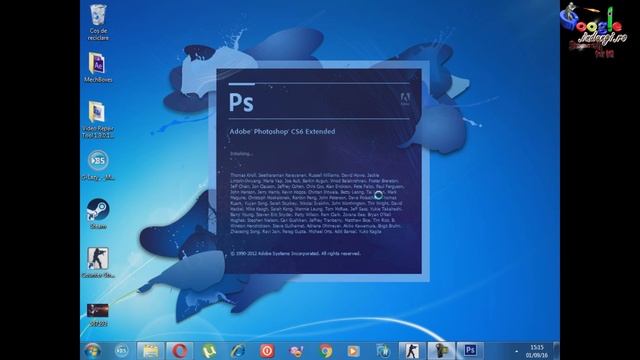Switch to the Photoshop taskbar button

470,351
